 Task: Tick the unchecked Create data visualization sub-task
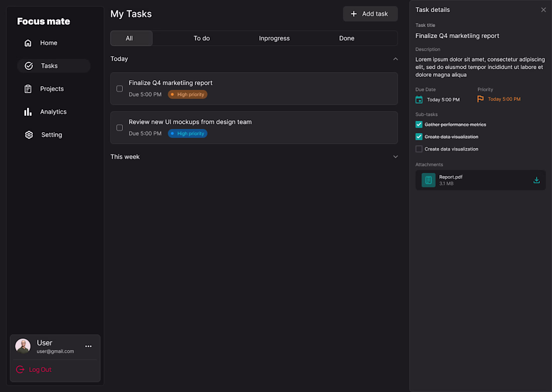419,149
